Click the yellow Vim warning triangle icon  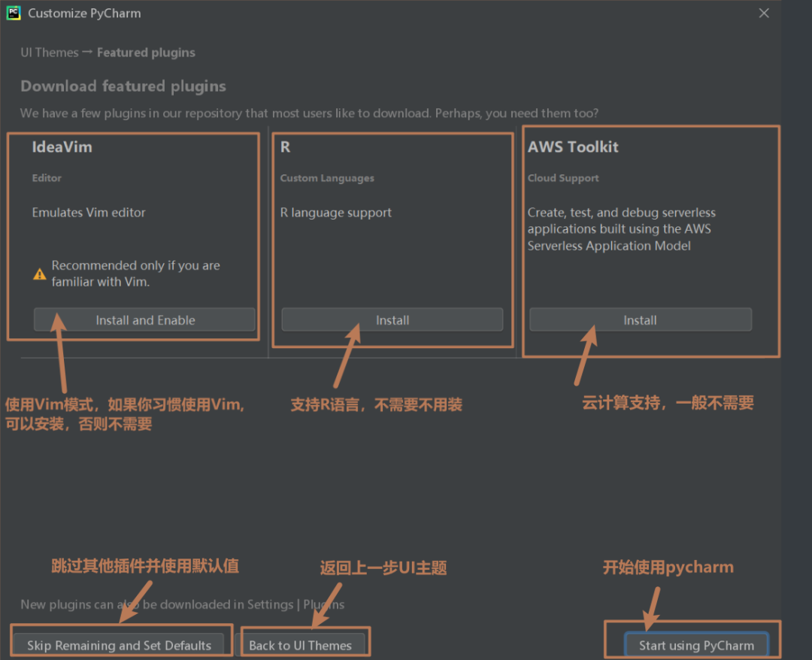[39, 274]
